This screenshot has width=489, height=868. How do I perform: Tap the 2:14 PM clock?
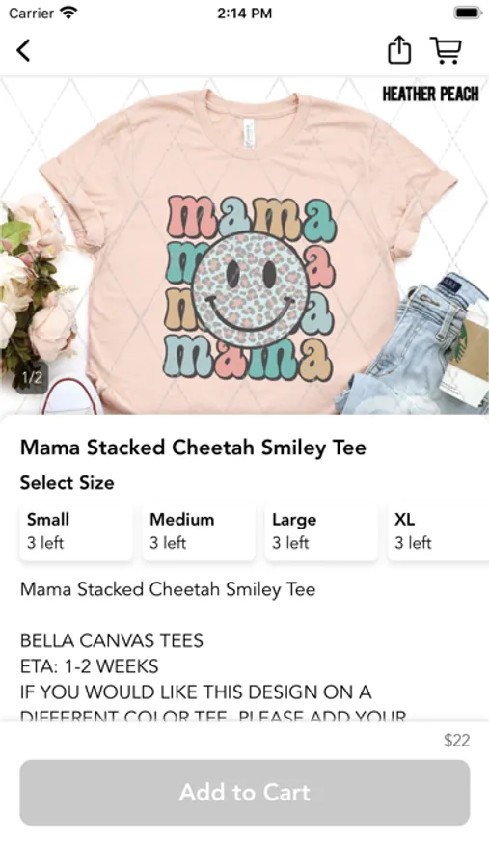coord(244,14)
